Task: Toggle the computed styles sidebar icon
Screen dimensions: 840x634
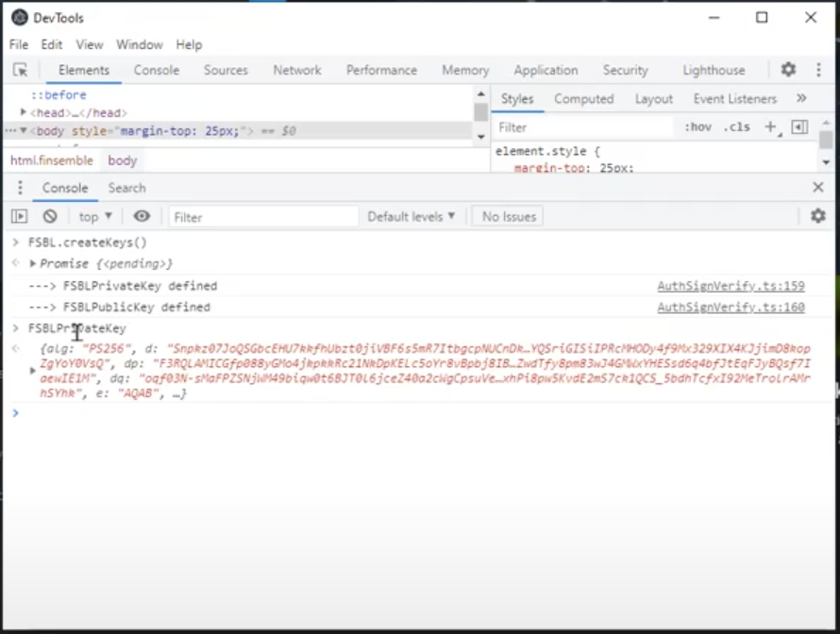Action: click(799, 127)
